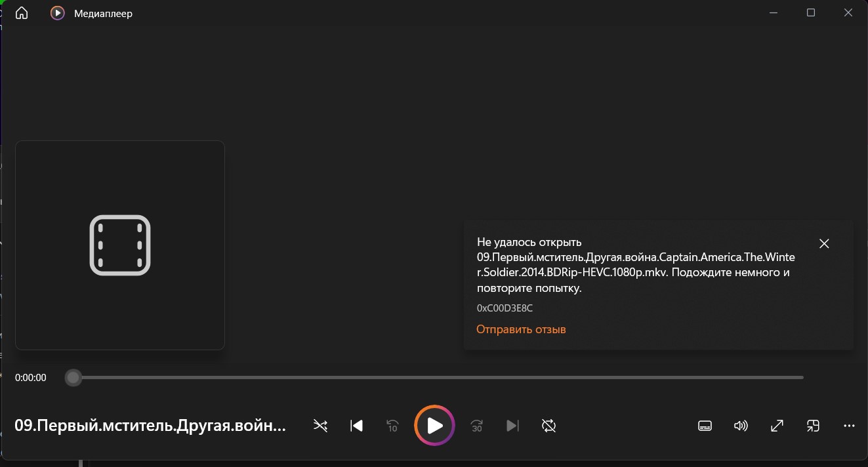This screenshot has width=868, height=467.
Task: Dismiss the error notification
Action: point(824,243)
